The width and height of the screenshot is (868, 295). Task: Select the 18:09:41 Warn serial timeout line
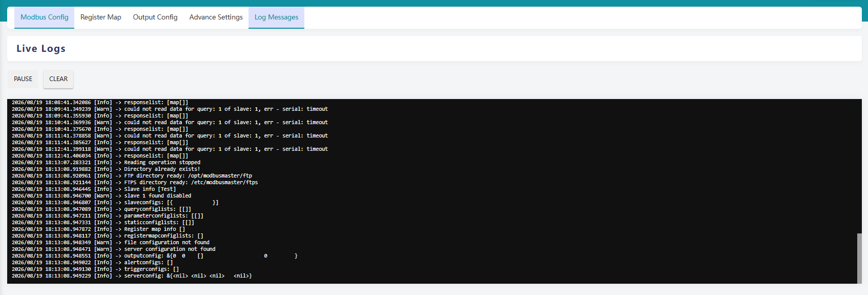[170, 109]
